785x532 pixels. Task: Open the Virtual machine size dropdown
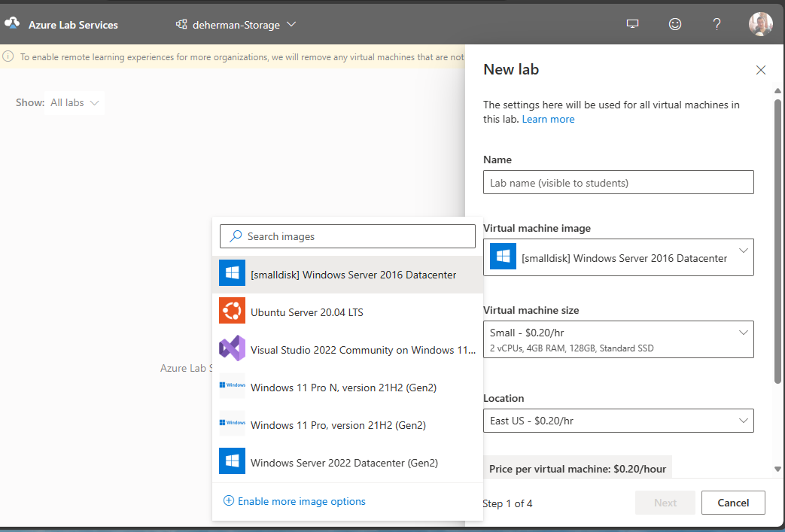(x=618, y=339)
